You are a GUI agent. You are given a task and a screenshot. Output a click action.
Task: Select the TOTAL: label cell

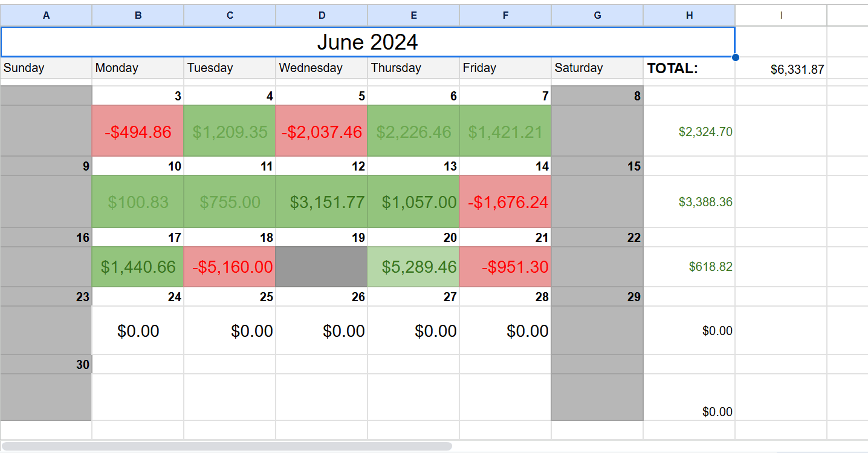(x=689, y=68)
